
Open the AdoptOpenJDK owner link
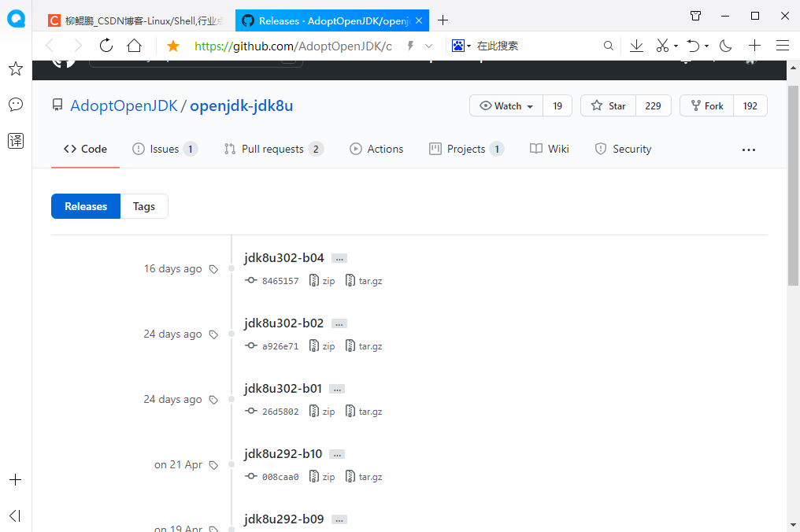tap(124, 105)
